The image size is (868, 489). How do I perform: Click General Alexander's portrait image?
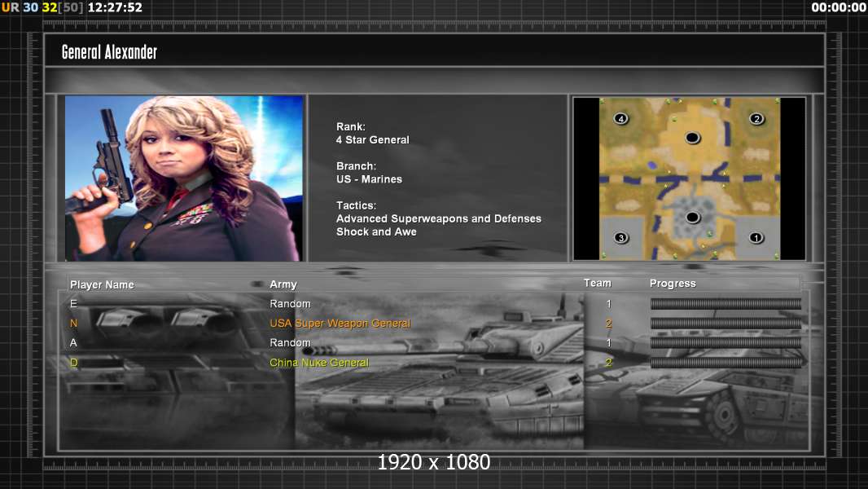[x=184, y=178]
